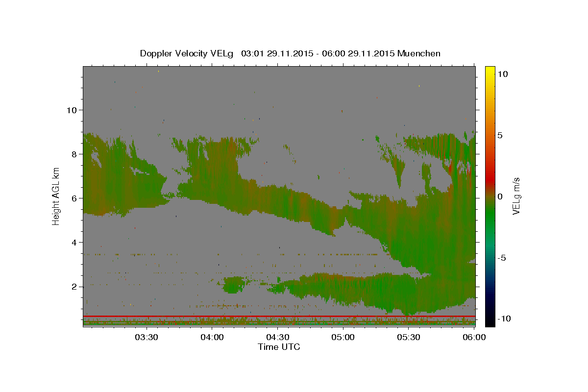Click the '04:30' time tick label
Viewport: 588px width, 392px height.
(x=277, y=337)
